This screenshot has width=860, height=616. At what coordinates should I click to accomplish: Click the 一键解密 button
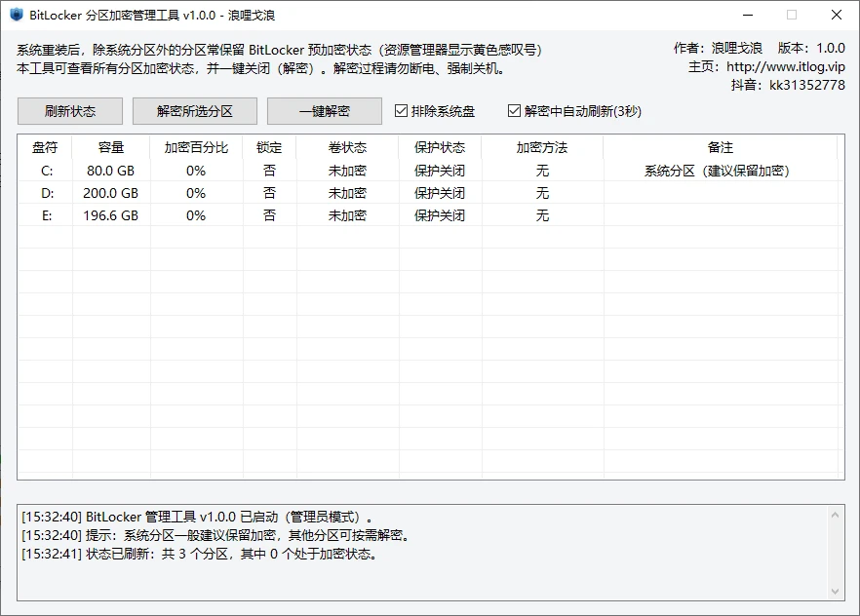[x=325, y=111]
